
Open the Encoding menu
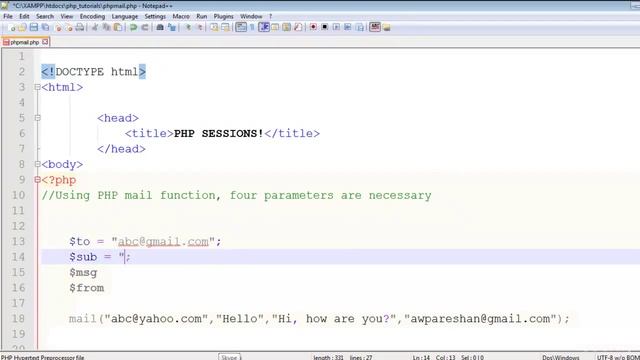click(x=92, y=16)
